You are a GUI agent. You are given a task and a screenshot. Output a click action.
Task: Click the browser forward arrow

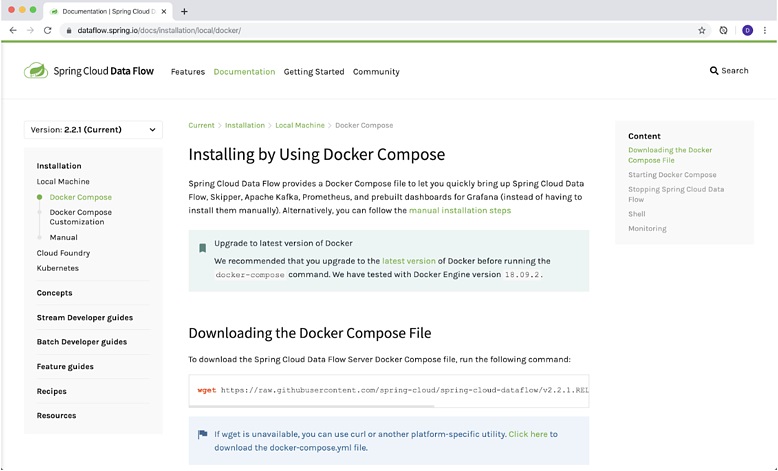[30, 30]
